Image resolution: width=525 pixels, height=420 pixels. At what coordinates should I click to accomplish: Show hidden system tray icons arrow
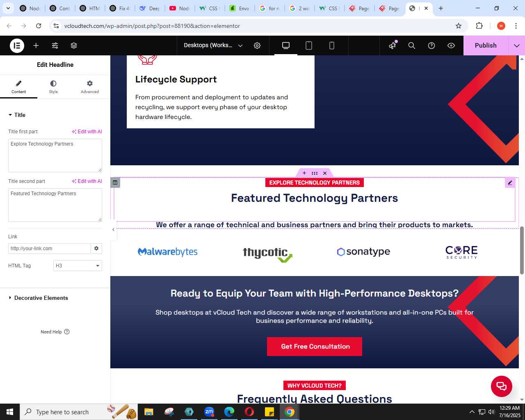pyautogui.click(x=472, y=412)
